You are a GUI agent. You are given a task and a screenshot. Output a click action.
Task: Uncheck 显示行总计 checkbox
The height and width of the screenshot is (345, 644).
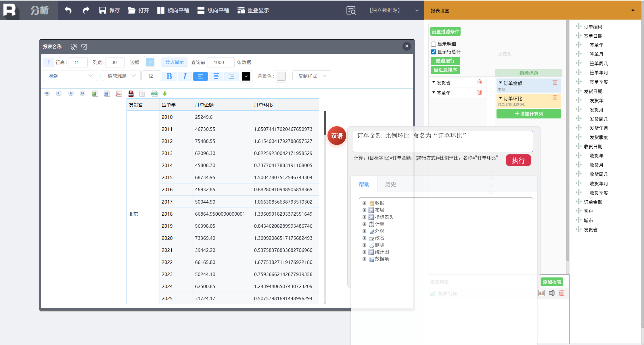point(434,52)
